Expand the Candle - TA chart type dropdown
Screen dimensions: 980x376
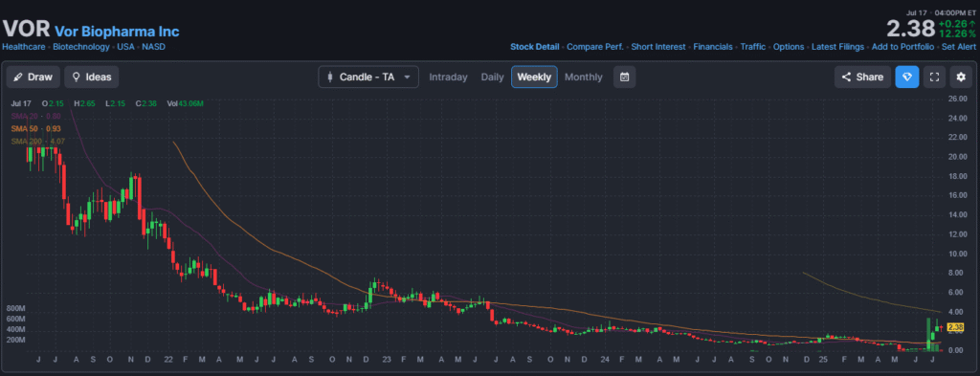[x=368, y=77]
